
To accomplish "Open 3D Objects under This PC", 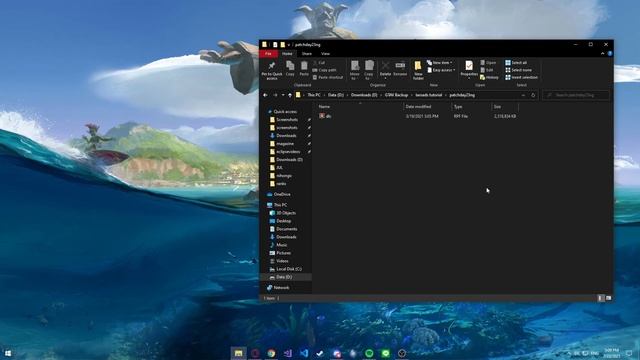I will pos(286,213).
